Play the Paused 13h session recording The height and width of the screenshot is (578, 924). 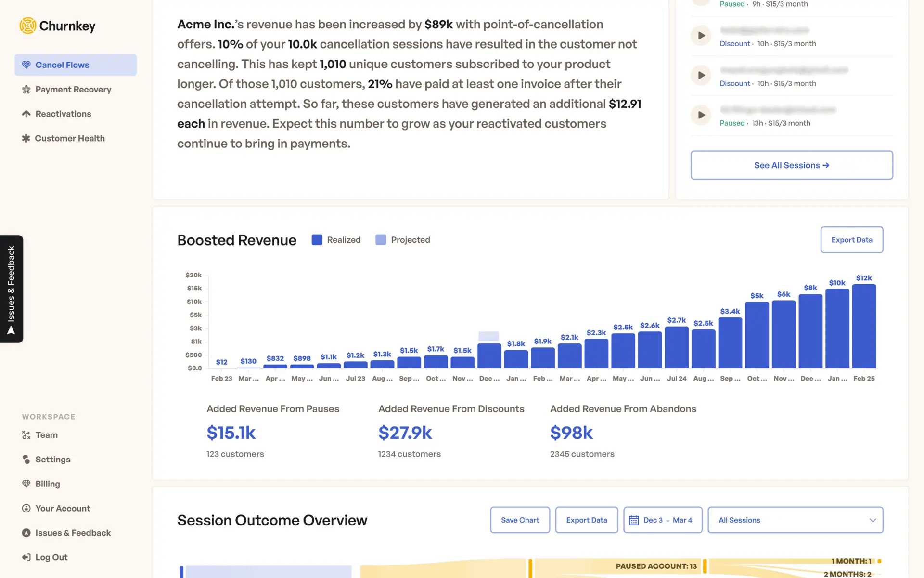[701, 115]
